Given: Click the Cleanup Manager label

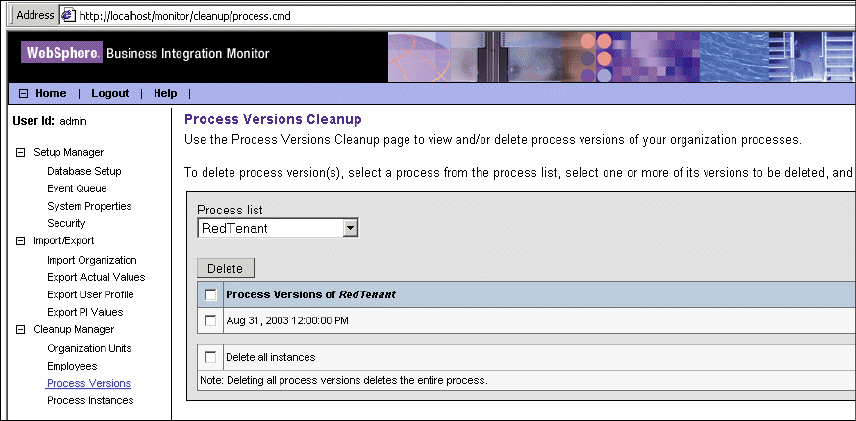Looking at the screenshot, I should click(x=74, y=329).
